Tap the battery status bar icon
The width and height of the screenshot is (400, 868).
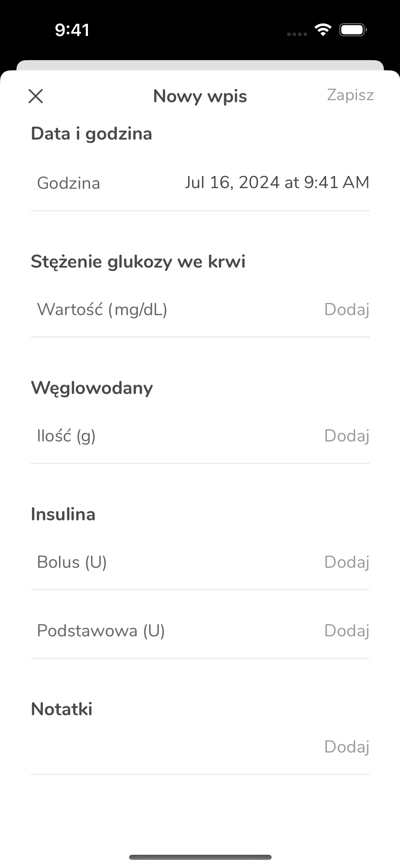click(353, 30)
